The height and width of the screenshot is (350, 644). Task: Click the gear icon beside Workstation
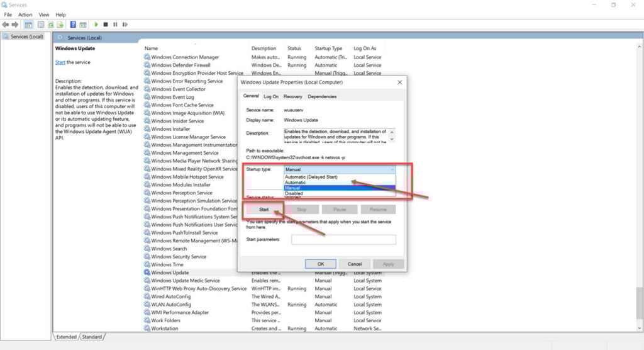point(147,328)
